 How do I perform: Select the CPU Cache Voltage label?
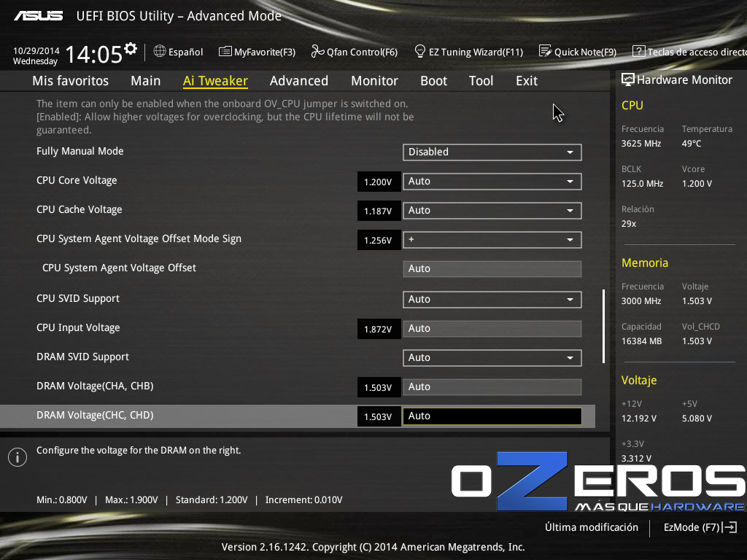click(79, 209)
